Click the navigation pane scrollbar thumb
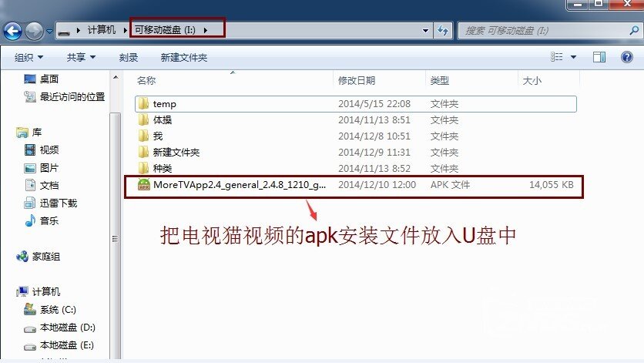This screenshot has width=644, height=363. pyautogui.click(x=116, y=237)
